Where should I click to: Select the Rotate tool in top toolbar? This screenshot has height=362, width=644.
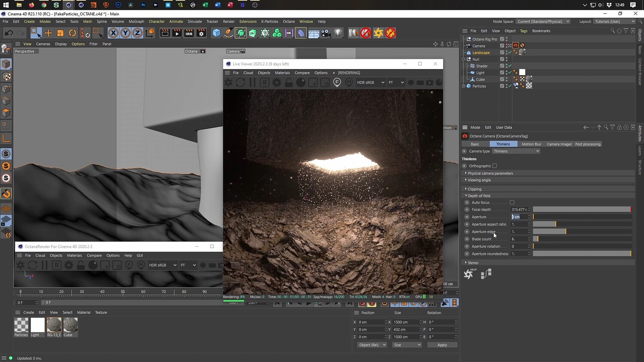[x=73, y=33]
